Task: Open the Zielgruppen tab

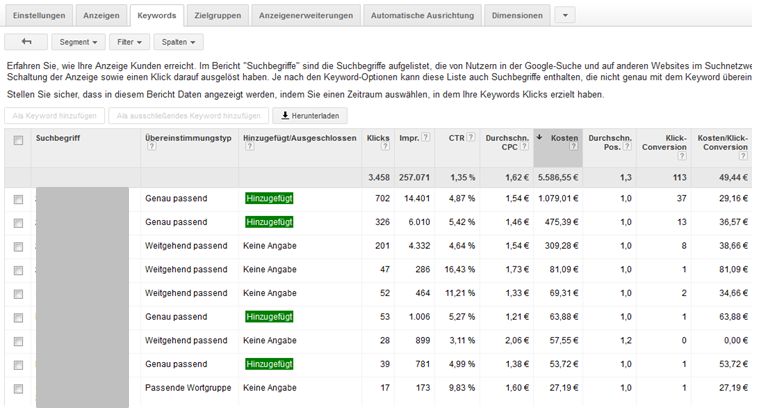Action: tap(218, 15)
